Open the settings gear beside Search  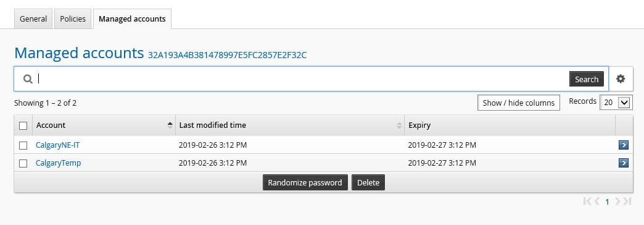pos(621,79)
